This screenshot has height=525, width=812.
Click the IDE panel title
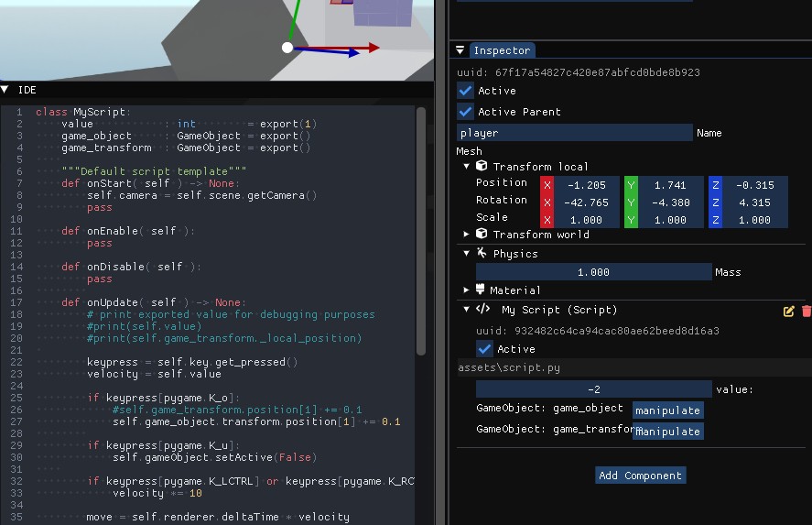(x=27, y=90)
